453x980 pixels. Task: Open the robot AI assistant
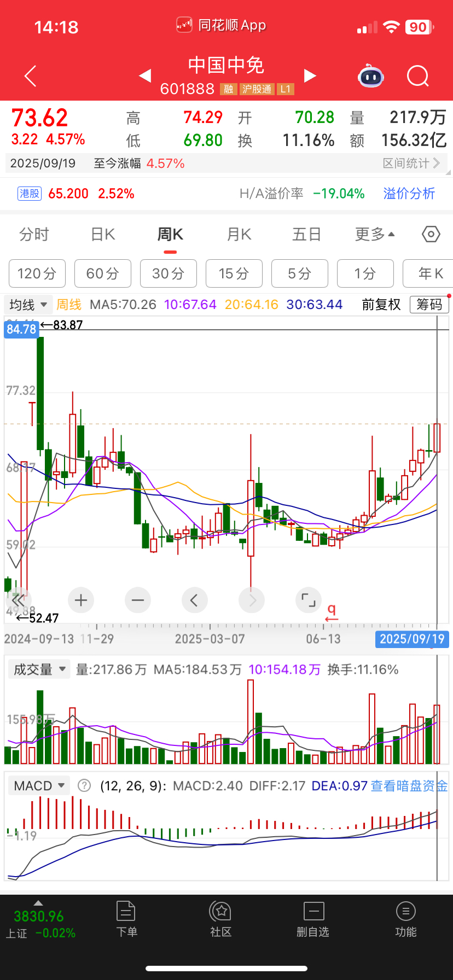point(371,76)
